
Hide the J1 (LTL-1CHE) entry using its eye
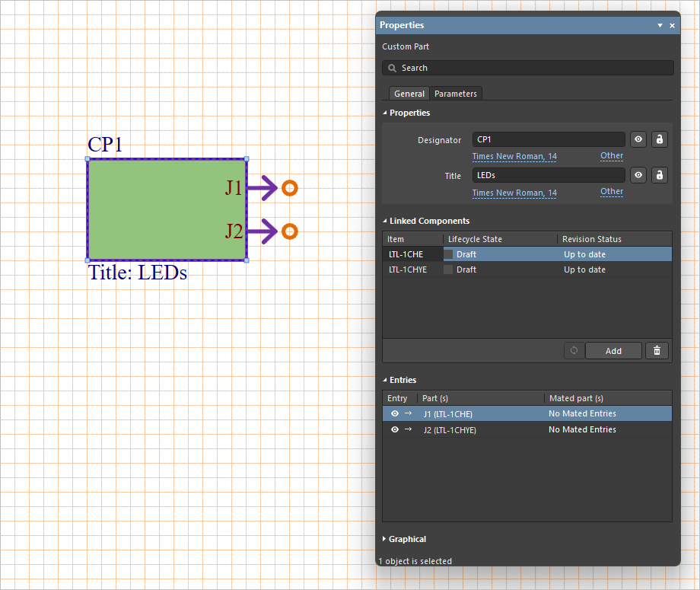(394, 414)
